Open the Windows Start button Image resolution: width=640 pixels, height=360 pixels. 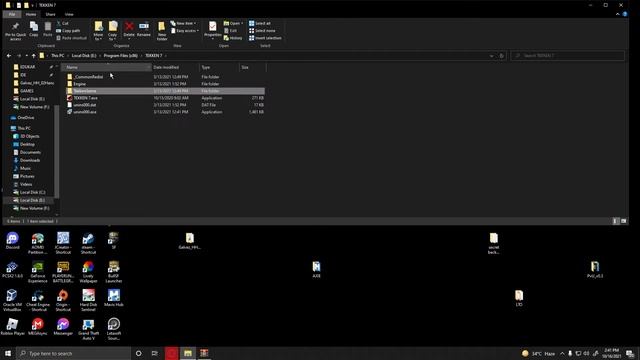point(8,353)
